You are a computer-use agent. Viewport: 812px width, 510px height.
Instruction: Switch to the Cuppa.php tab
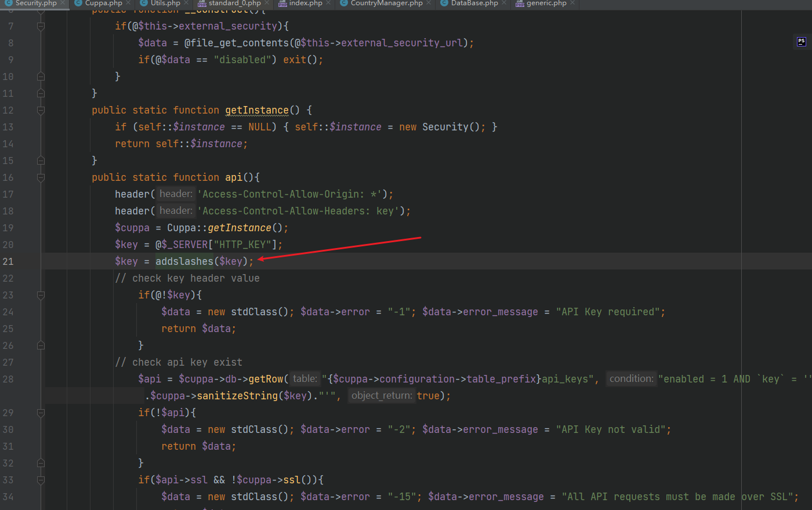click(x=104, y=3)
